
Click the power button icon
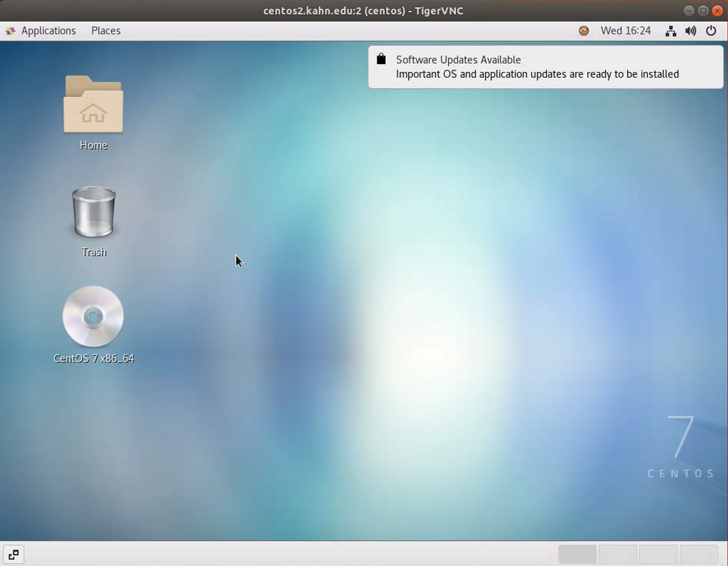[711, 31]
